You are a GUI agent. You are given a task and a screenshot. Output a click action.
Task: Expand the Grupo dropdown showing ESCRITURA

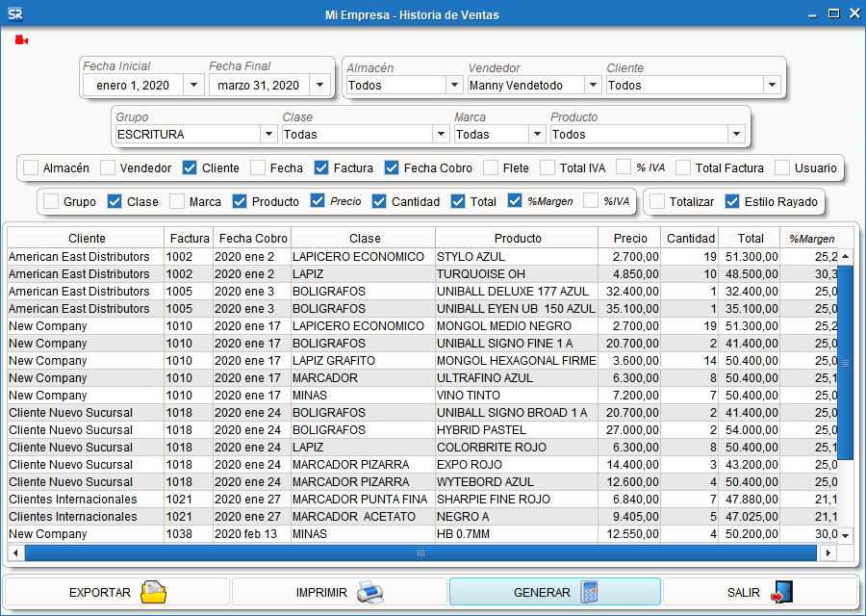pos(268,134)
